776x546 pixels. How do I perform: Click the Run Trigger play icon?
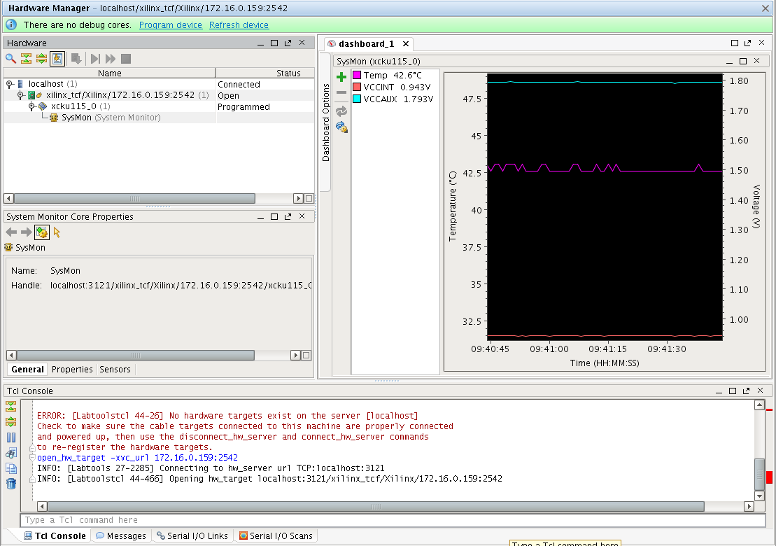click(95, 59)
